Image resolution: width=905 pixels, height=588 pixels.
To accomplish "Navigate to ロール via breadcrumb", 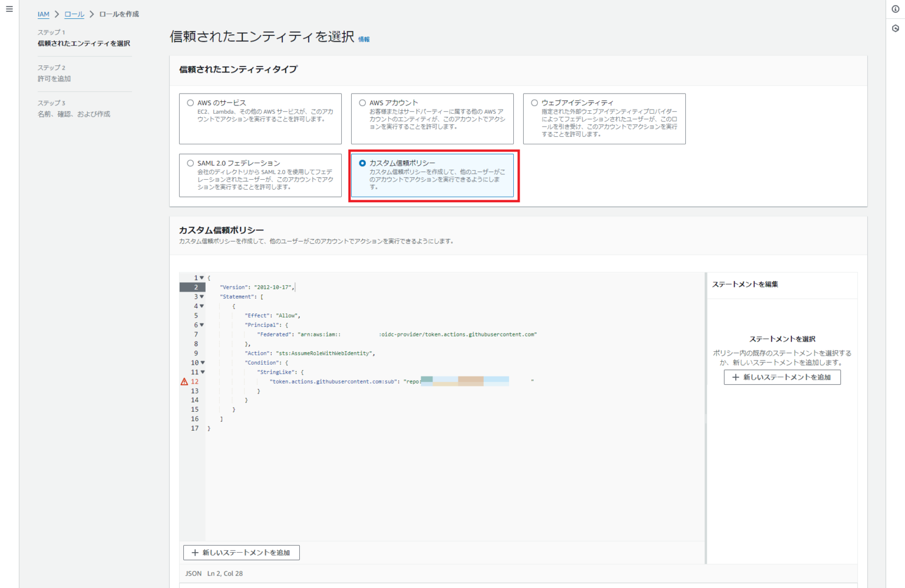I will (x=74, y=14).
